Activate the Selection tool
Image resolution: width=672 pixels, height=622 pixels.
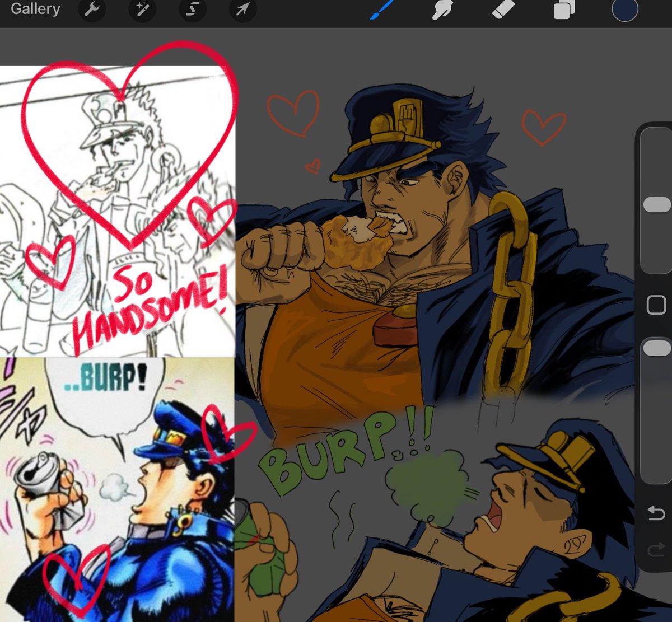pyautogui.click(x=193, y=10)
